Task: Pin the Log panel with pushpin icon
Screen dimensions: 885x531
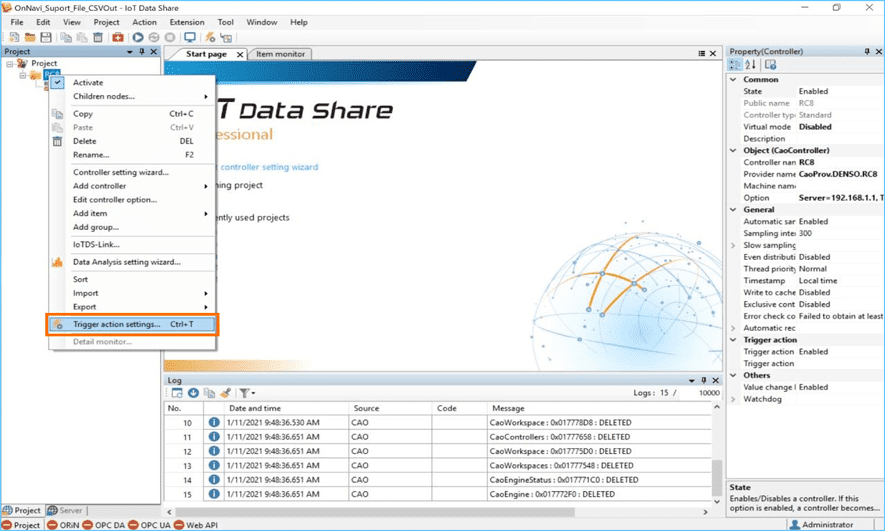Action: 704,380
